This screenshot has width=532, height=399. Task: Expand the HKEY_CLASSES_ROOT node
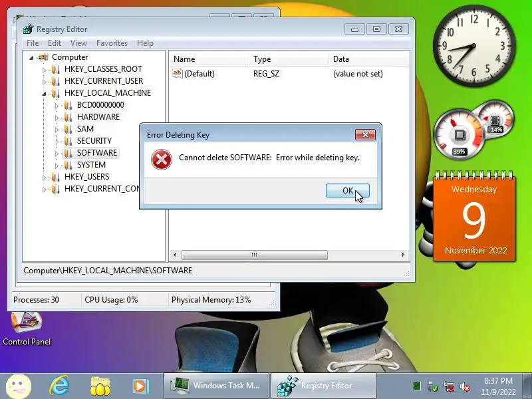[44, 70]
